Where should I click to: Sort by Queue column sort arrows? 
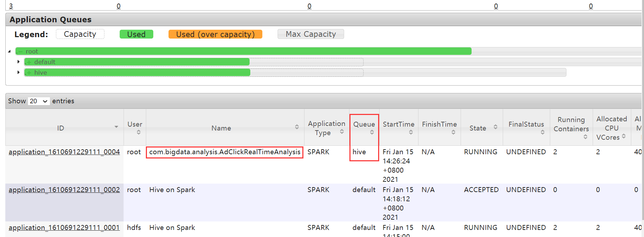tap(372, 132)
